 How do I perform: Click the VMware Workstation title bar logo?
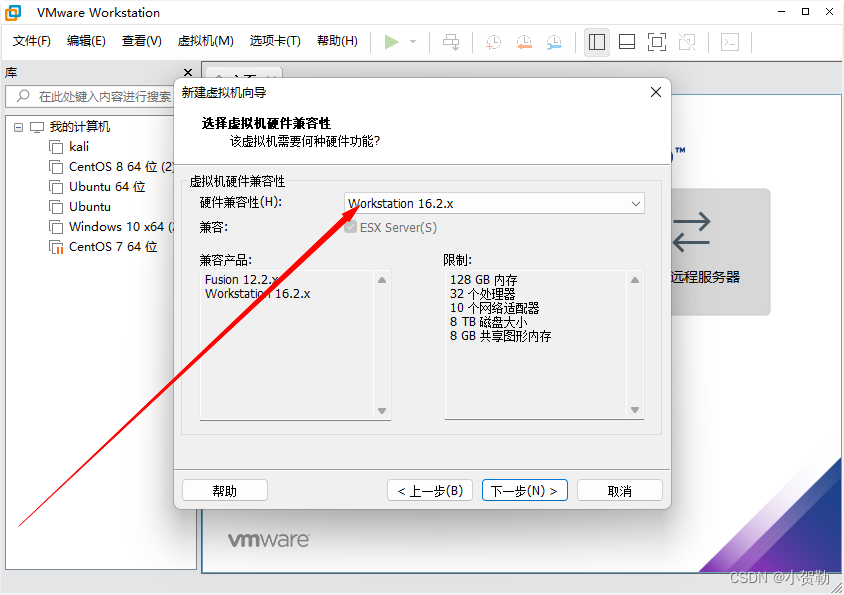(13, 12)
